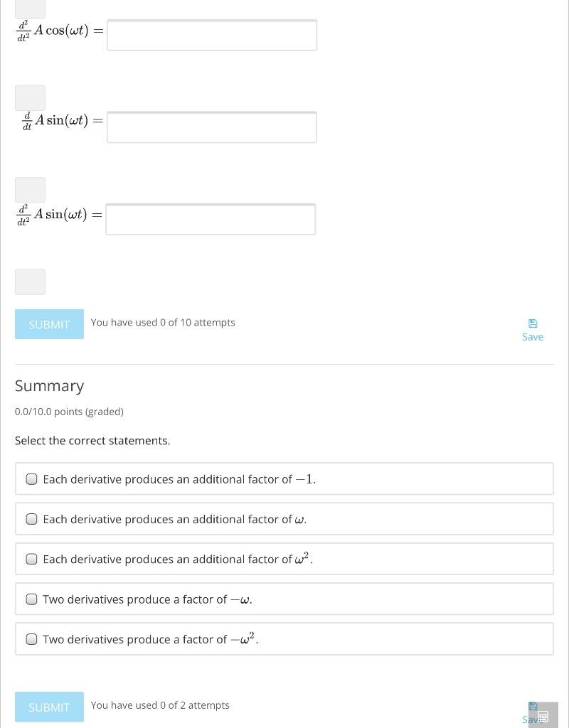Image resolution: width=569 pixels, height=728 pixels.
Task: Select 'Two derivatives produce a factor of −ω'
Action: pos(32,599)
